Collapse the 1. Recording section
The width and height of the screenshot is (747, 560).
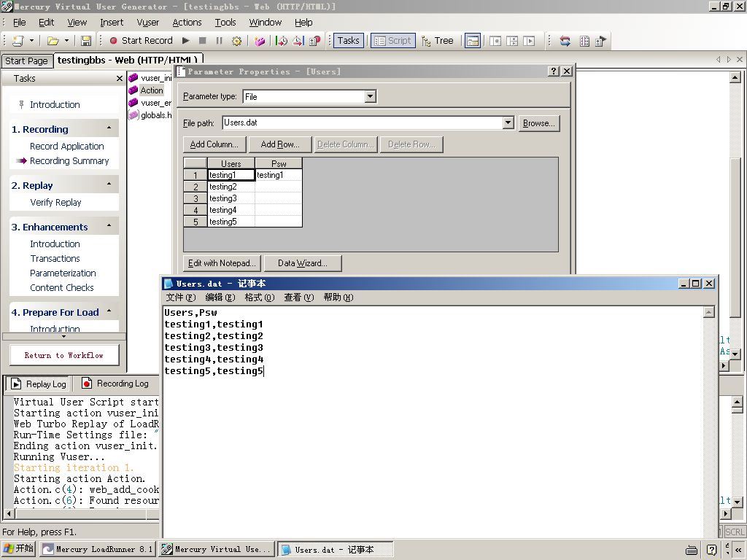109,128
